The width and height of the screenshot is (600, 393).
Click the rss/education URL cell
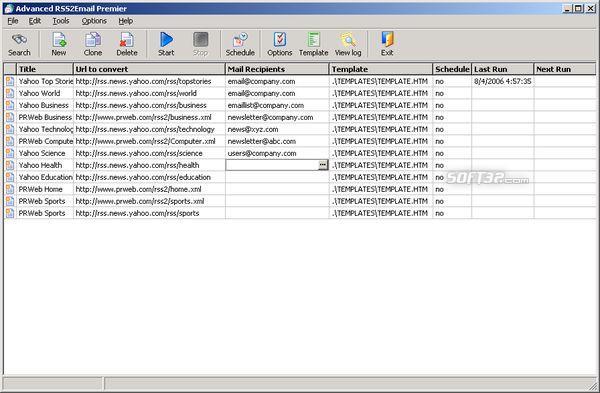(149, 177)
